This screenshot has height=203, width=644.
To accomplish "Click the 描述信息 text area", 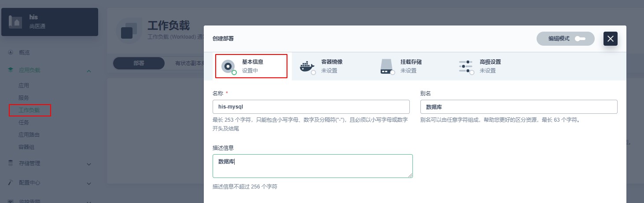I will 313,166.
